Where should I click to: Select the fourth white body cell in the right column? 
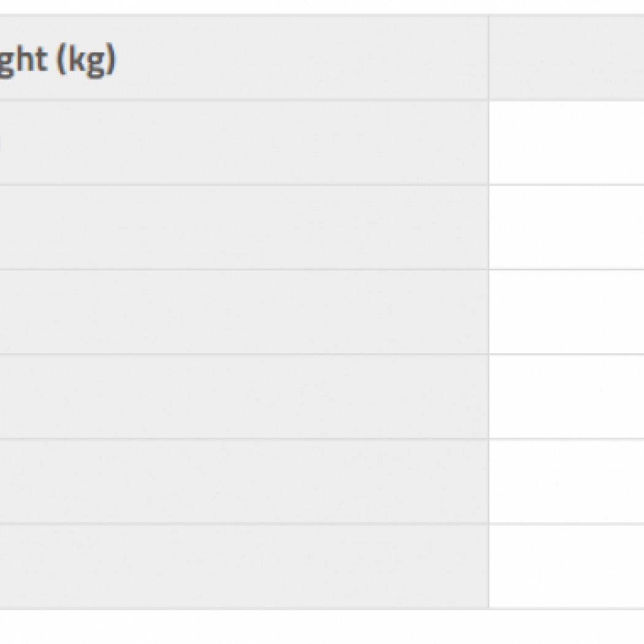tap(566, 396)
